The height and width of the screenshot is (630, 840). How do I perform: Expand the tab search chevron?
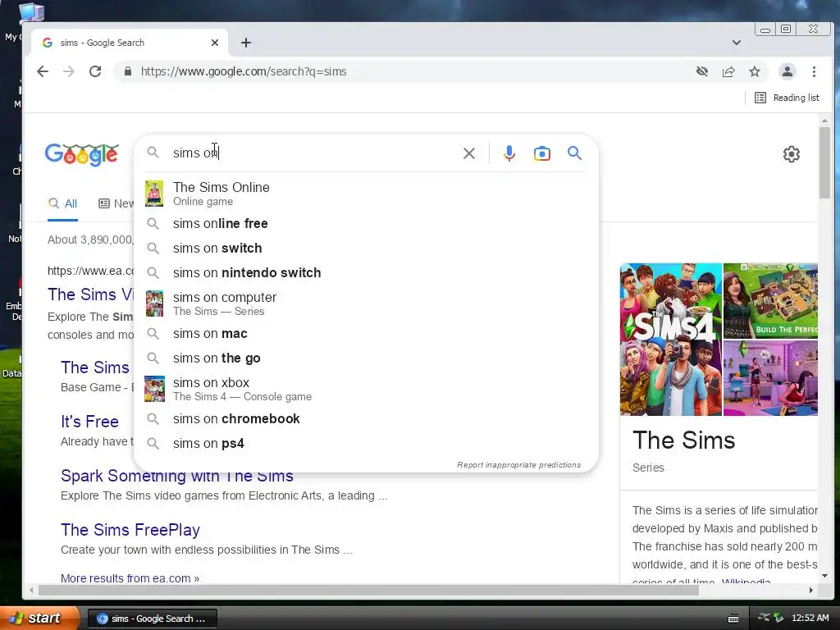click(737, 43)
